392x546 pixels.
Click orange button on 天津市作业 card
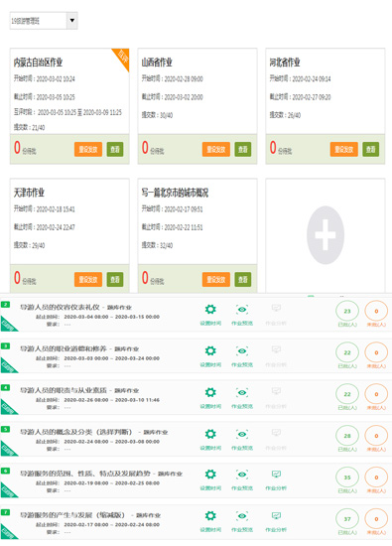[88, 279]
